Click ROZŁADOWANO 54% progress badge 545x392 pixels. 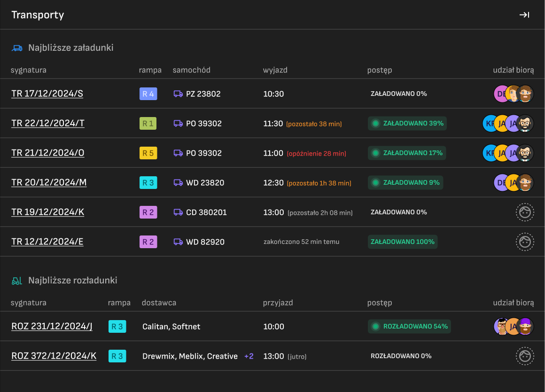tap(409, 326)
